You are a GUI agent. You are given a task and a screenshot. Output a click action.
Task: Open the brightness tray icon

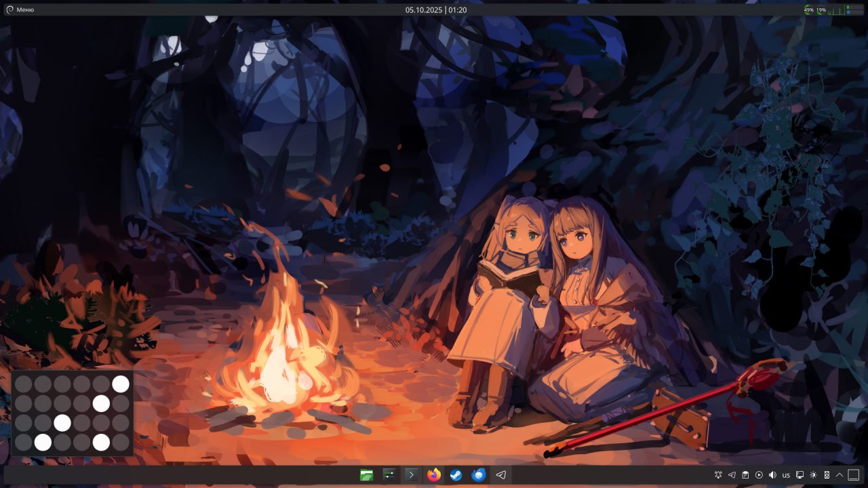813,475
